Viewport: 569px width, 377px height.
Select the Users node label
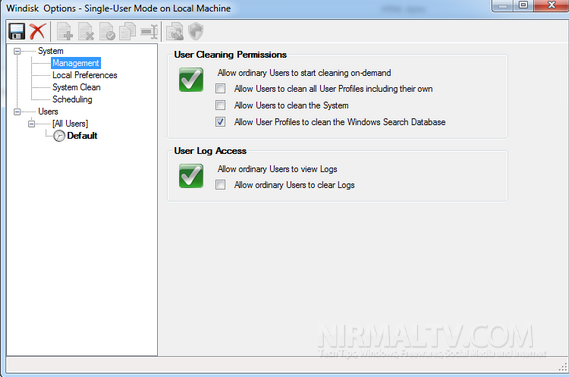pos(48,112)
